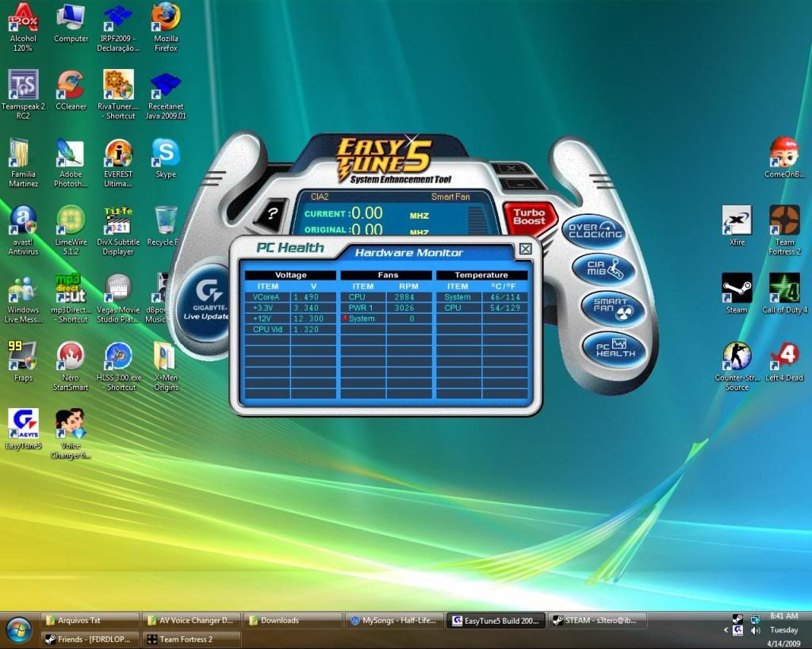Select the Voice Changer desktop icon
Screen dimensions: 812x649
[x=71, y=433]
